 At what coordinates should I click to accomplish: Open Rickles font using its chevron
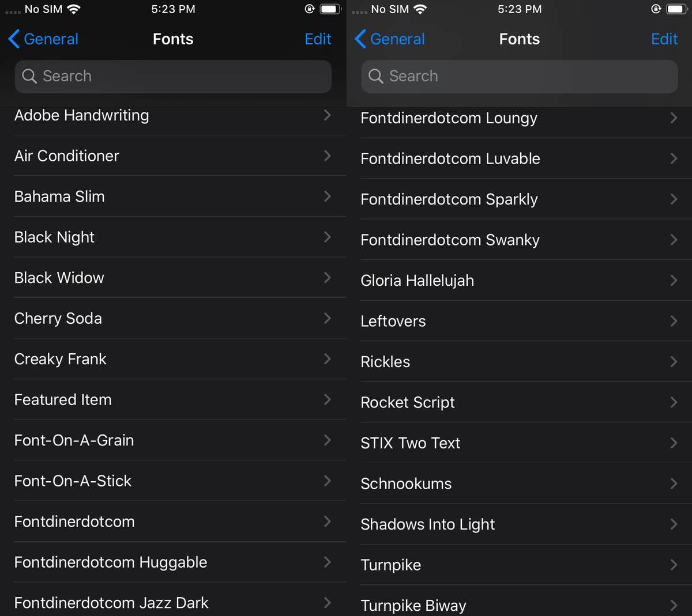click(x=674, y=362)
